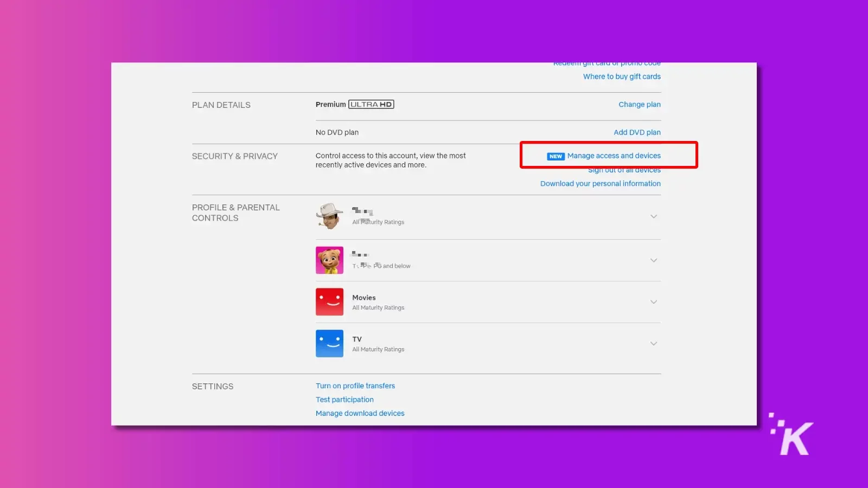The height and width of the screenshot is (488, 868).
Task: Click Sign out of all devices link
Action: coord(624,170)
